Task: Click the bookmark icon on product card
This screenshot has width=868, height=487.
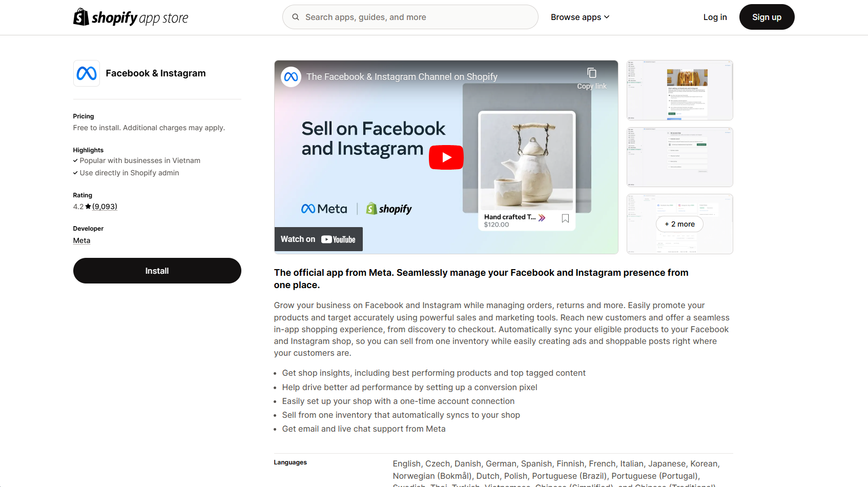Action: coord(565,218)
